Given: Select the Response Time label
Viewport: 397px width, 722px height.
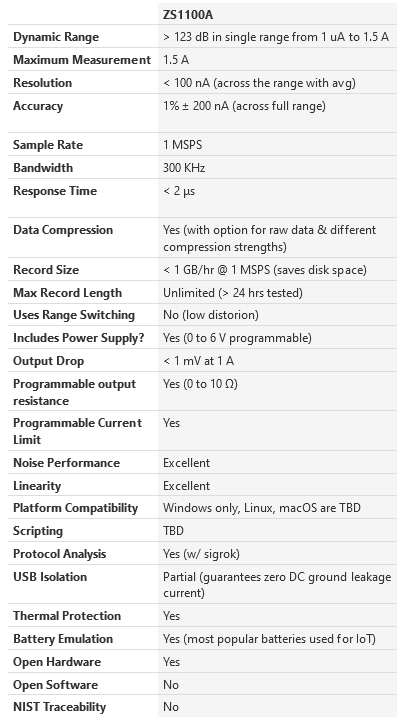Looking at the screenshot, I should point(55,191).
